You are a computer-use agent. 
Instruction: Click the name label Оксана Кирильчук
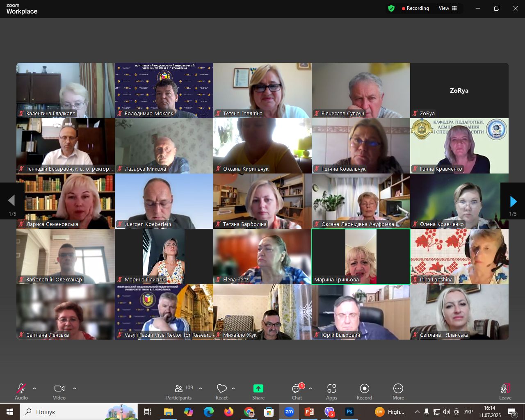(x=246, y=169)
